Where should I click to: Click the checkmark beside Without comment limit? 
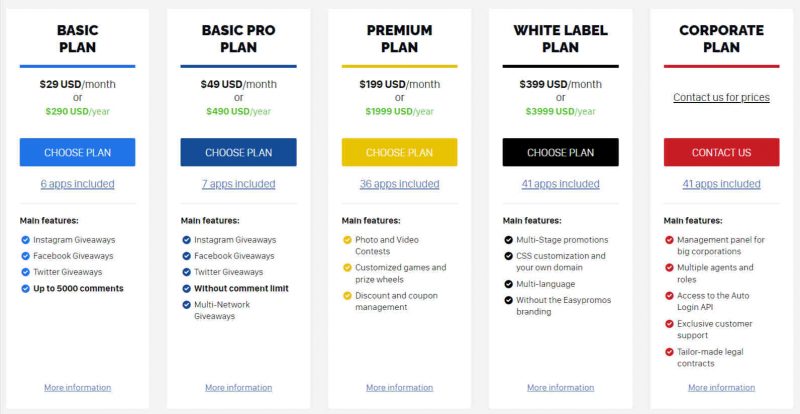click(x=186, y=289)
